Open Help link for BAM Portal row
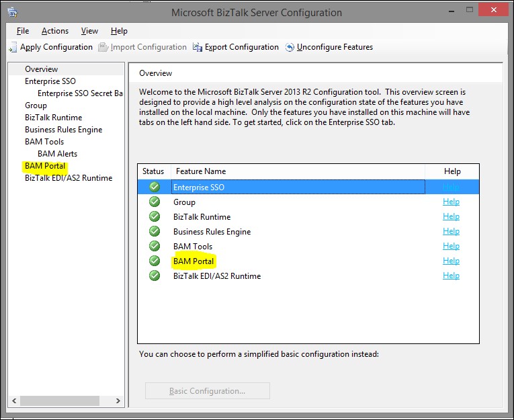 [451, 261]
